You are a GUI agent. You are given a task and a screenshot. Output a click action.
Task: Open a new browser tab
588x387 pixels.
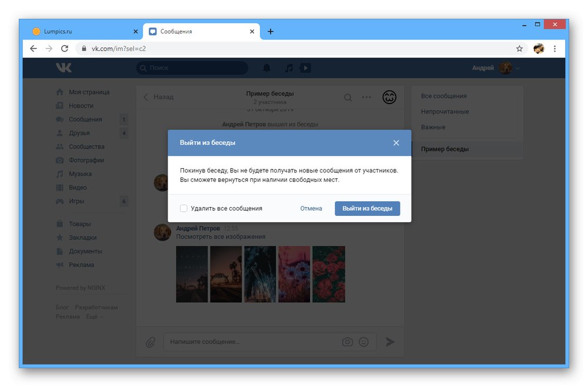[x=270, y=32]
